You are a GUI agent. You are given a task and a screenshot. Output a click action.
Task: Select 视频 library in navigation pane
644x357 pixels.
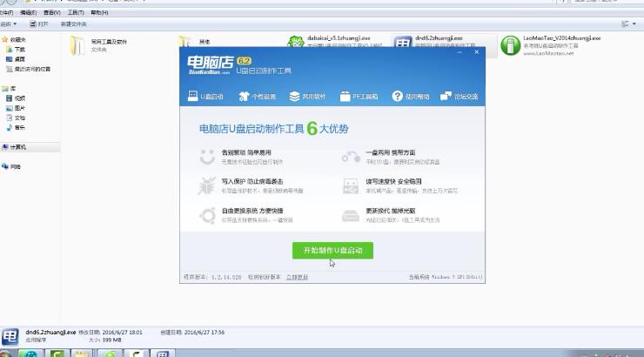point(16,98)
